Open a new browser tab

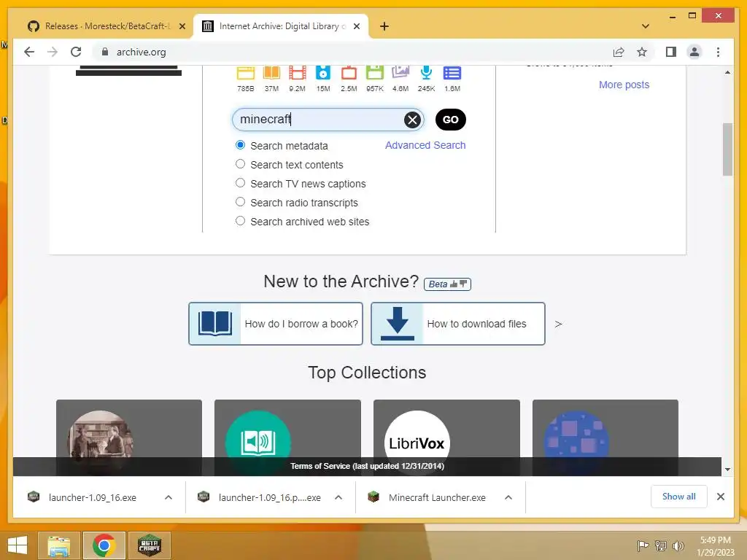coord(384,26)
